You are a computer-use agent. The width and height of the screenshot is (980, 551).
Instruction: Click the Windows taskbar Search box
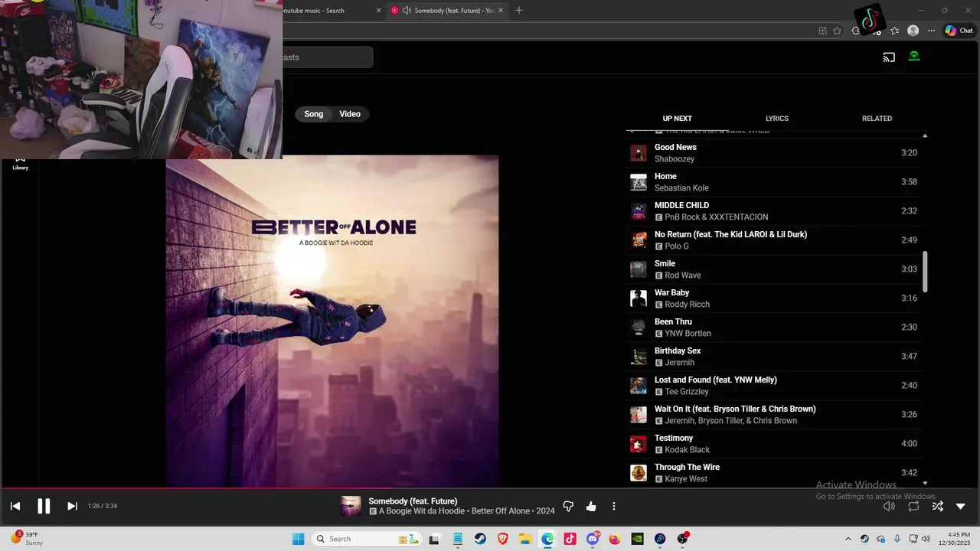(x=367, y=539)
